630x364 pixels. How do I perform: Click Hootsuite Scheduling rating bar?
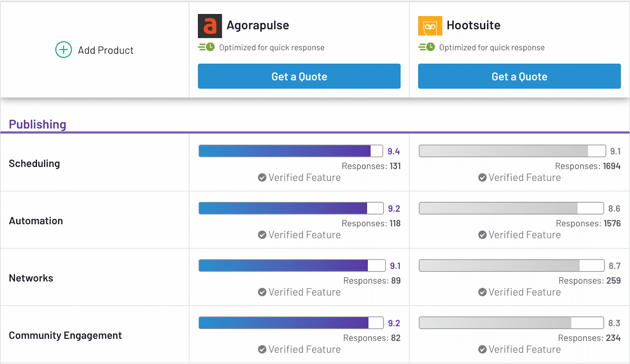[x=512, y=151]
